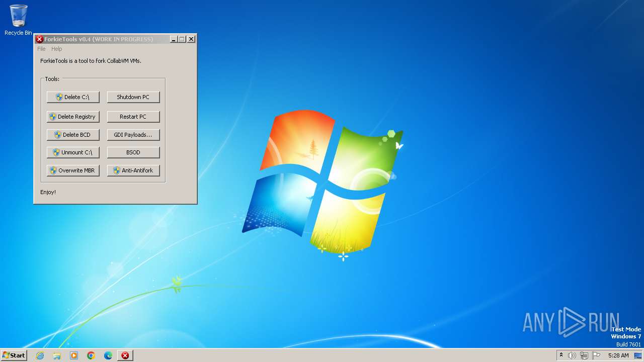Open the Recycle Bin desktop icon
Viewport: 644px width, 362px height.
[18, 20]
